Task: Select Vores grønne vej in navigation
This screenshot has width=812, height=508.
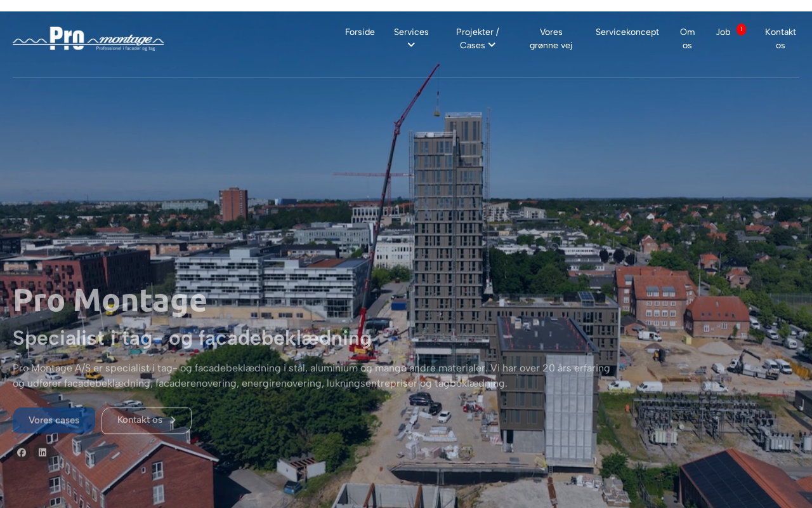Action: pos(551,39)
